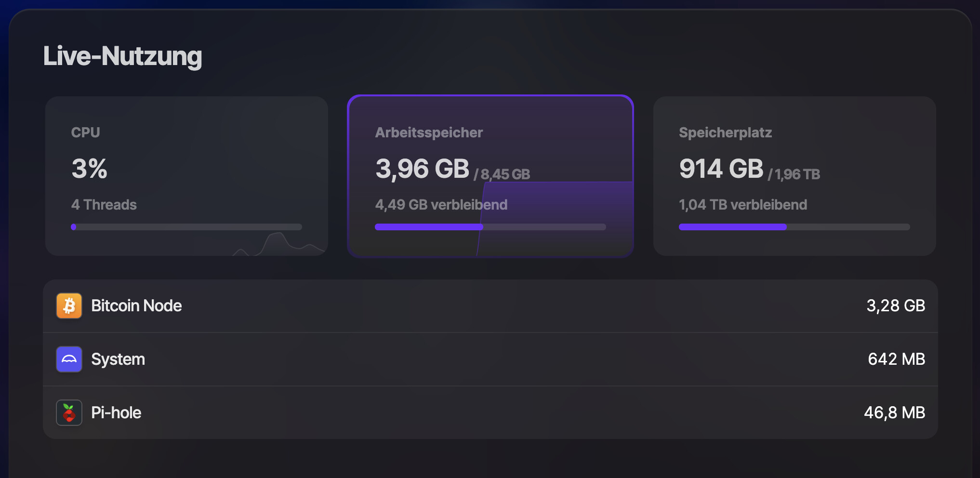The height and width of the screenshot is (478, 980).
Task: Click the 3% CPU reading
Action: click(90, 169)
